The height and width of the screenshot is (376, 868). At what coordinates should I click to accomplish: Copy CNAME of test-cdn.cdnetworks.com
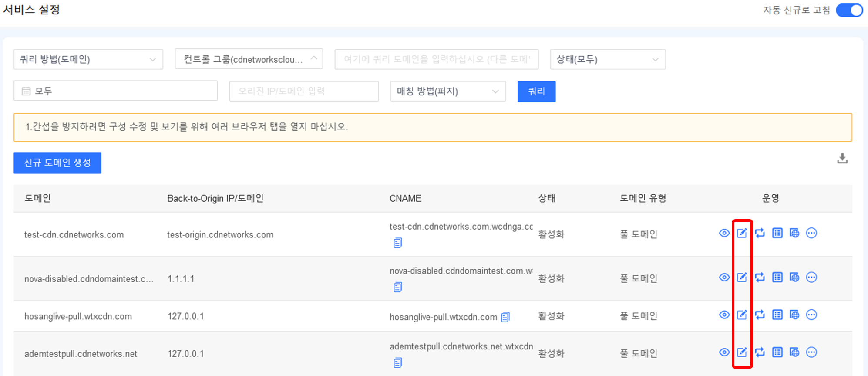click(398, 243)
